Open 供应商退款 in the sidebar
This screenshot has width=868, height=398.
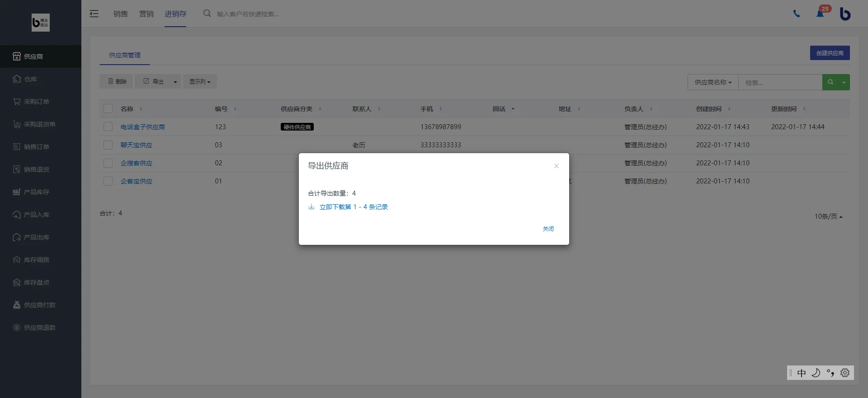point(41,328)
